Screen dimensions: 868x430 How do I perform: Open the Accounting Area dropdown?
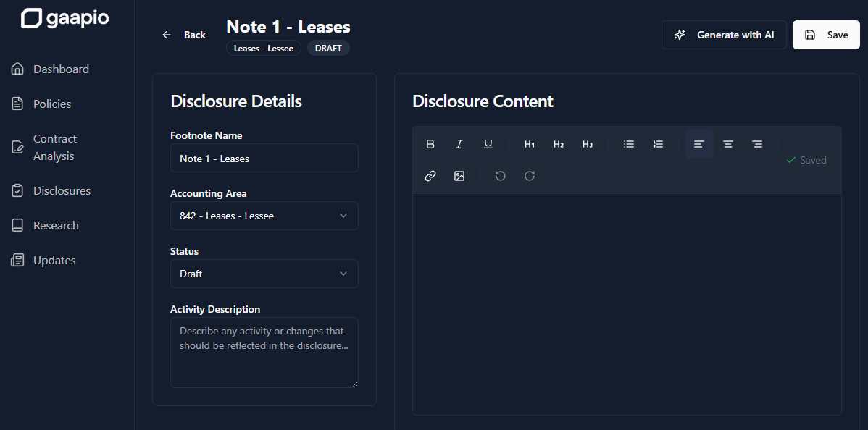point(264,216)
